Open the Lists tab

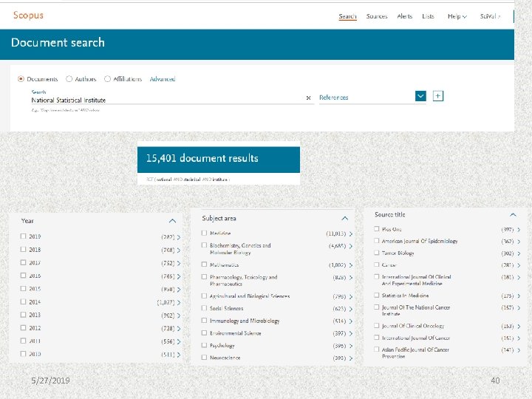(428, 16)
